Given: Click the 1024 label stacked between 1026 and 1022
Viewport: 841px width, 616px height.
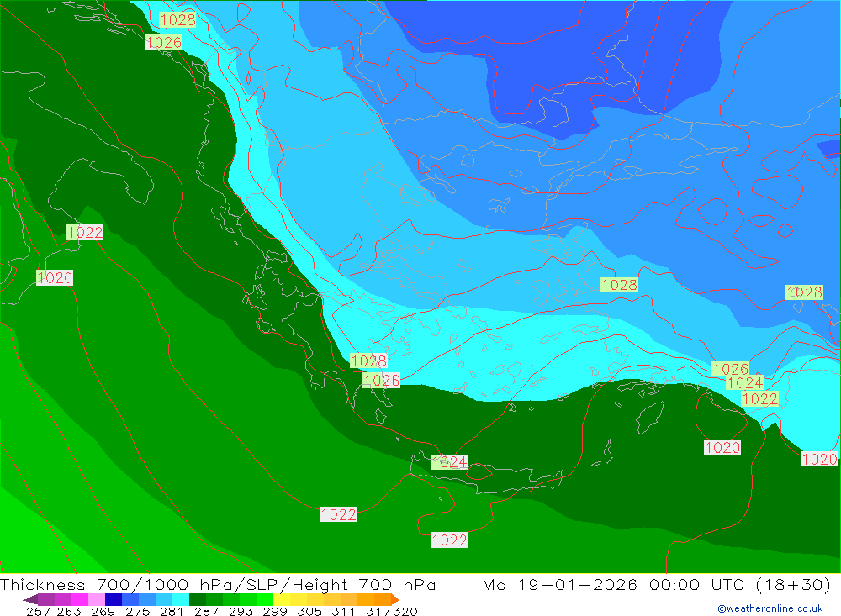Looking at the screenshot, I should pyautogui.click(x=744, y=382).
